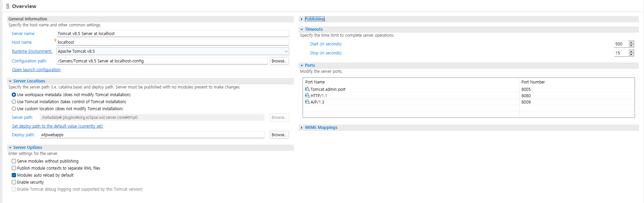This screenshot has height=203, width=644.
Task: Uncheck Modules auto reload by default
Action: pos(14,175)
